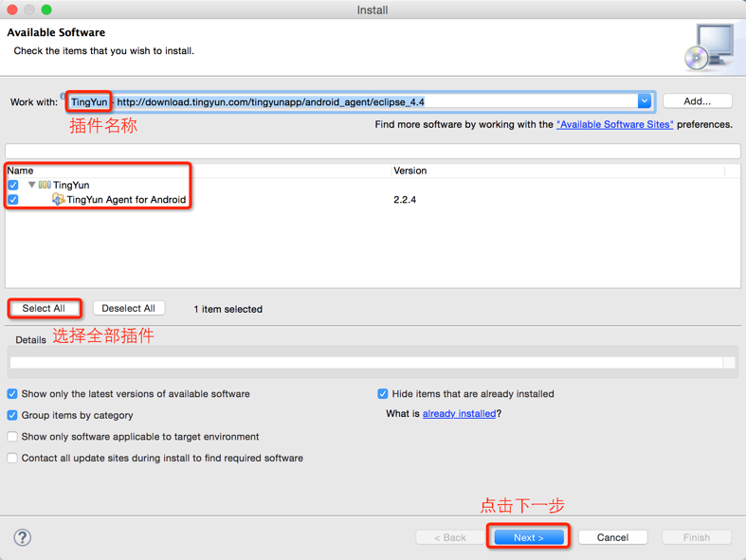The width and height of the screenshot is (746, 560).
Task: Click the already installed link
Action: (x=459, y=413)
